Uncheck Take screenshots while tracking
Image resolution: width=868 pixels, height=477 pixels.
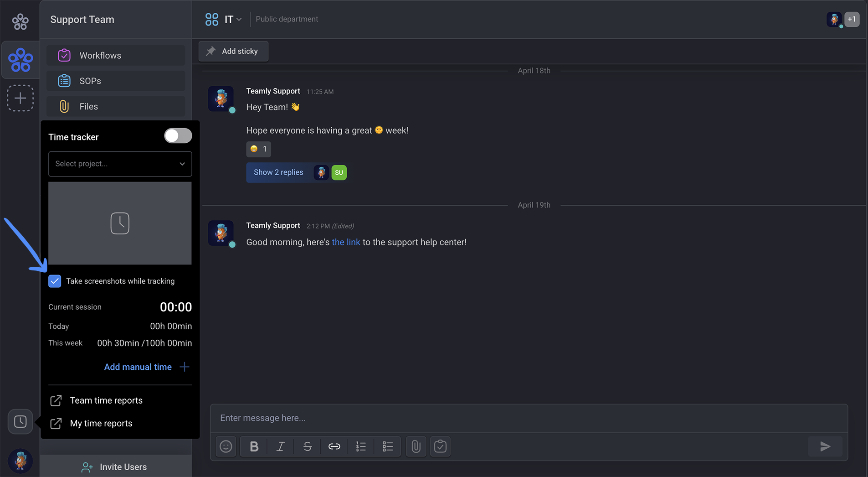pos(55,281)
